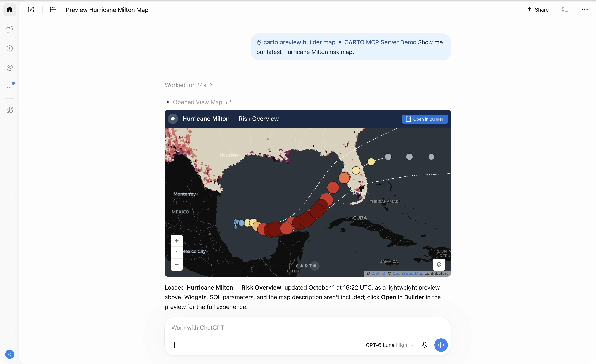Click the Houston label on the map
Screen dimensions: 596x364
click(x=228, y=155)
